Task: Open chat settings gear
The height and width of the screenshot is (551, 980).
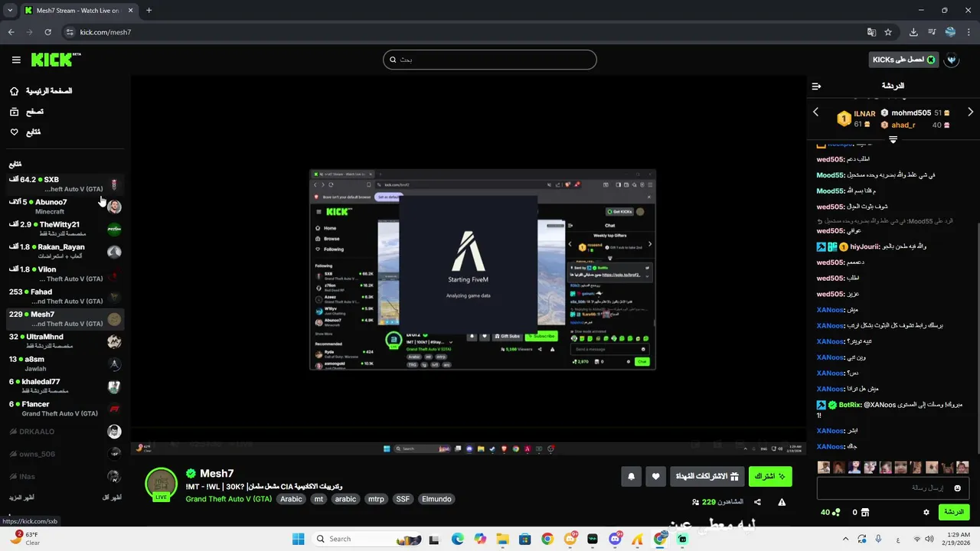Action: point(926,512)
